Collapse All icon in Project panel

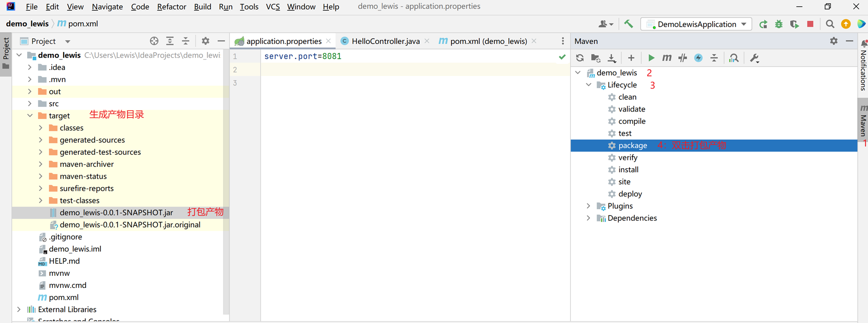(x=186, y=41)
